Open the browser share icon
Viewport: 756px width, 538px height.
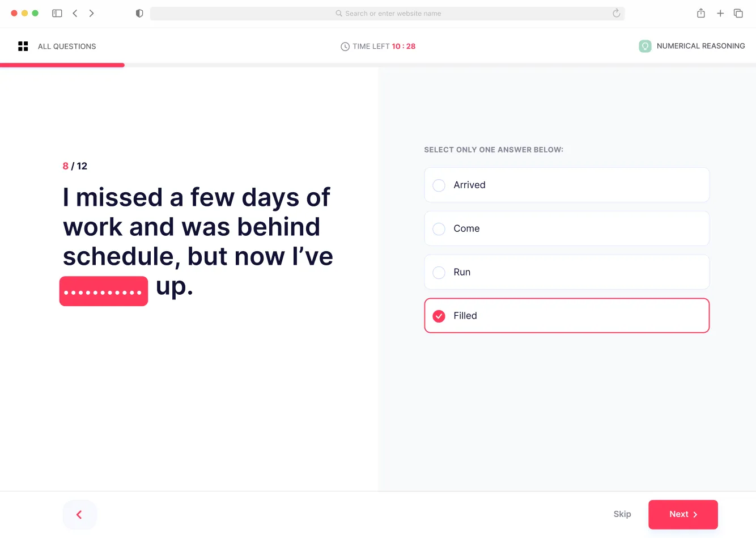[701, 13]
